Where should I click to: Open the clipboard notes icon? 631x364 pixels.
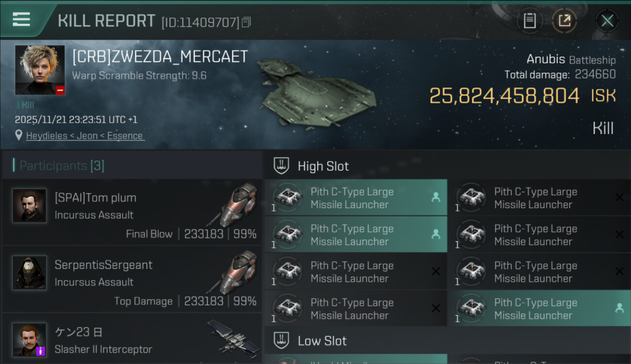pos(530,21)
